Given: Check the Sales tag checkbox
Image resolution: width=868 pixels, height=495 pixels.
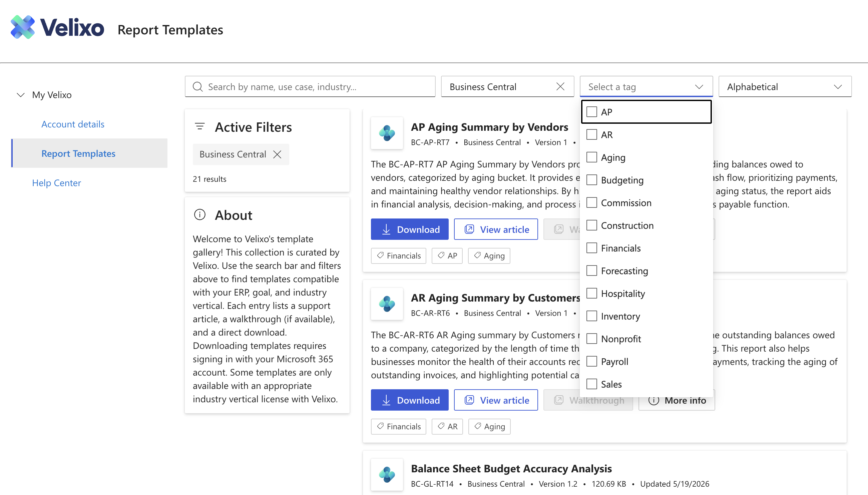Looking at the screenshot, I should click(591, 384).
